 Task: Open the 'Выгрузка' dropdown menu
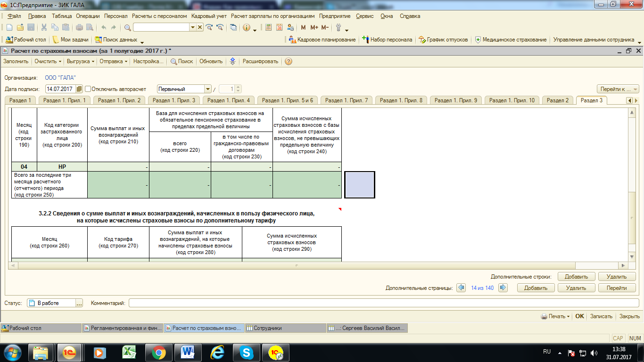pos(81,61)
